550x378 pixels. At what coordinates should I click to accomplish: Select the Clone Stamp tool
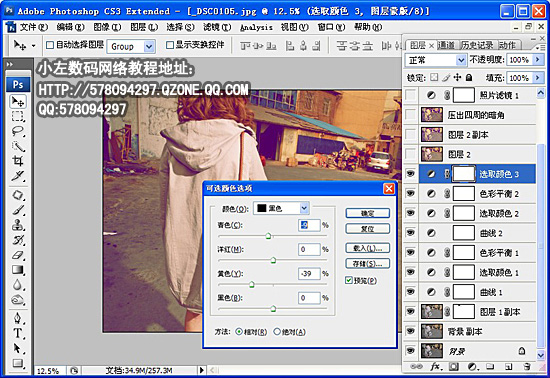tap(18, 225)
